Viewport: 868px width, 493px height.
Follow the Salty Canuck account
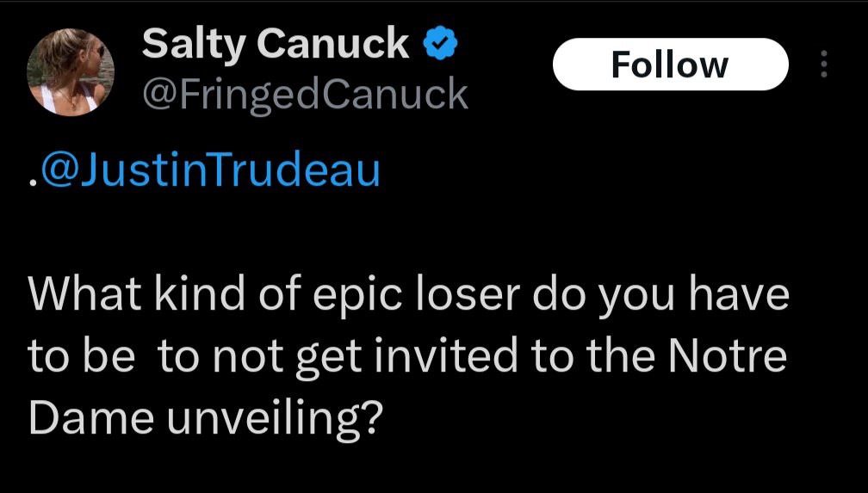pos(670,65)
